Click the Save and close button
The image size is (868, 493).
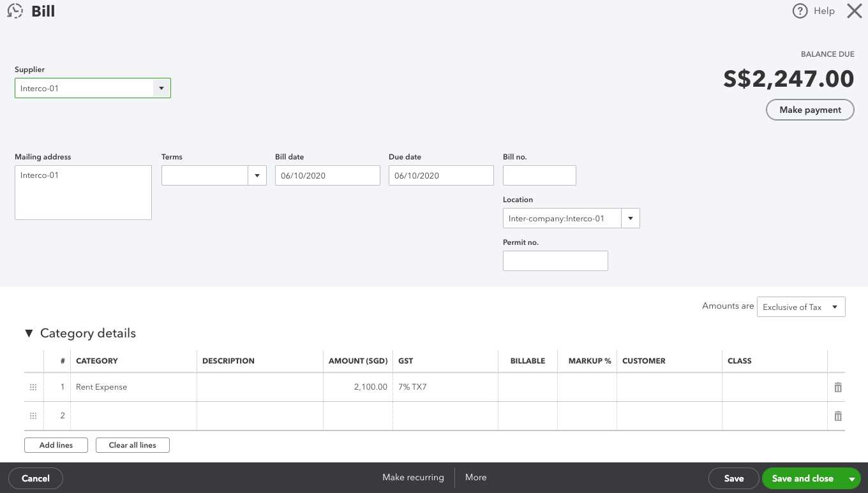coord(803,478)
